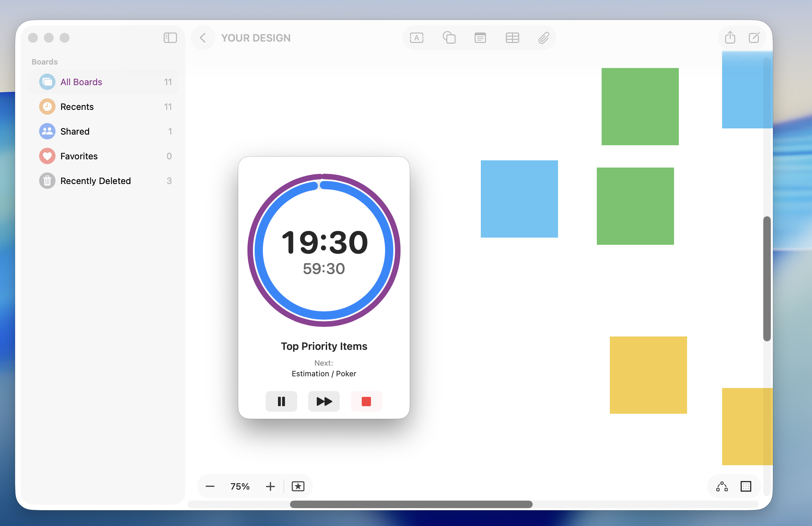This screenshot has width=812, height=526.
Task: Insert a text box from the toolbar
Action: point(417,38)
